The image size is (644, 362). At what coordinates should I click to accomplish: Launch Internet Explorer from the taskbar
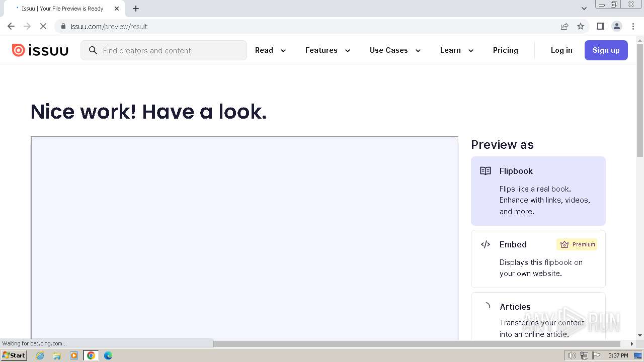click(40, 355)
